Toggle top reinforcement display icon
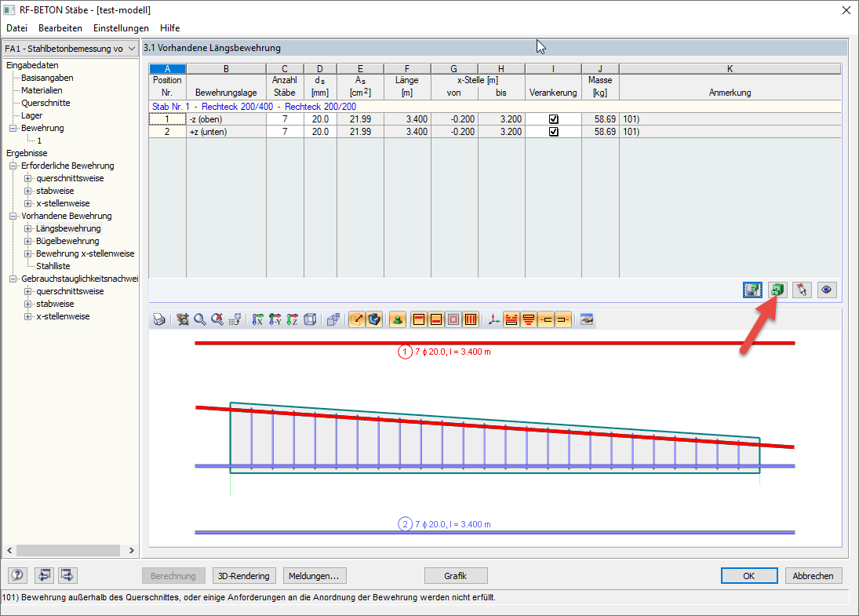 (x=419, y=319)
